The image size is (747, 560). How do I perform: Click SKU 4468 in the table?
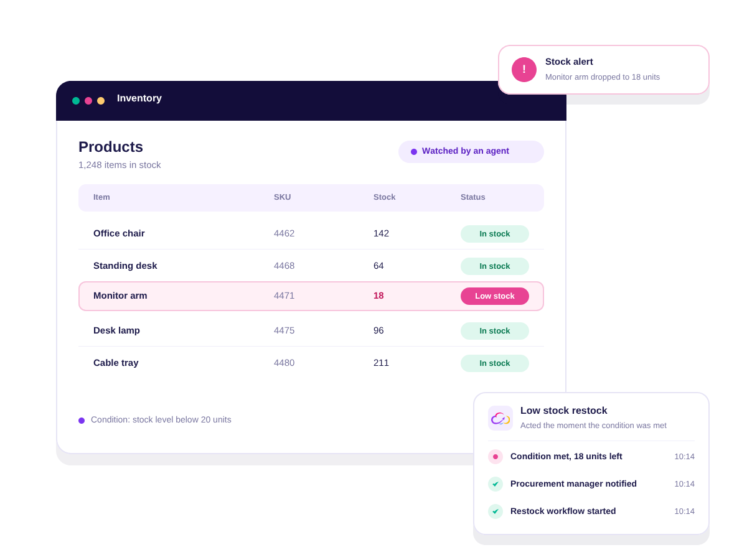tap(284, 266)
